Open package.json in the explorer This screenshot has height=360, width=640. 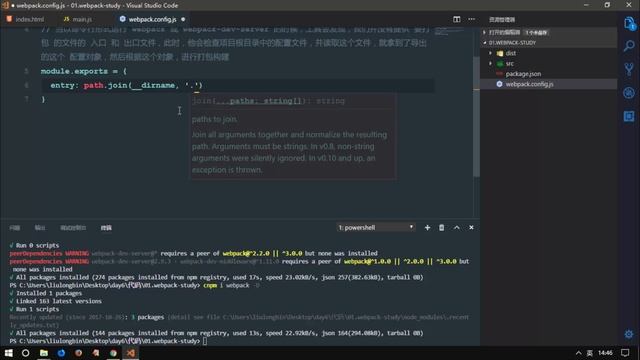(x=523, y=74)
